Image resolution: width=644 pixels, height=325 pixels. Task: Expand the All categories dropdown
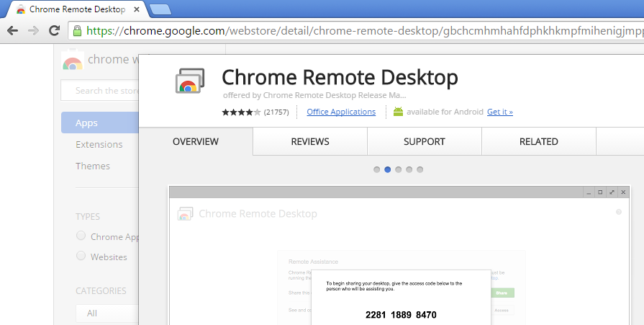108,313
